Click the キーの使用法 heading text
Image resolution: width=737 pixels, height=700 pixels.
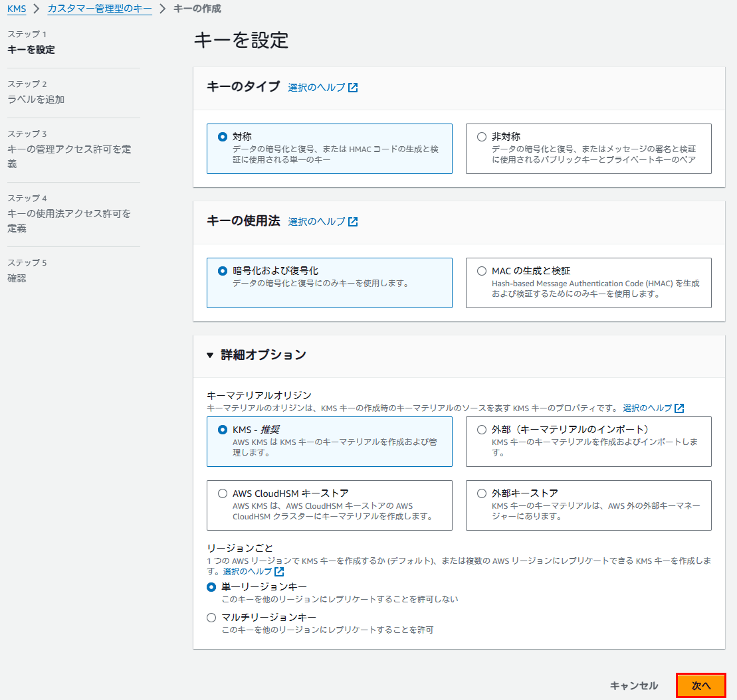(243, 220)
